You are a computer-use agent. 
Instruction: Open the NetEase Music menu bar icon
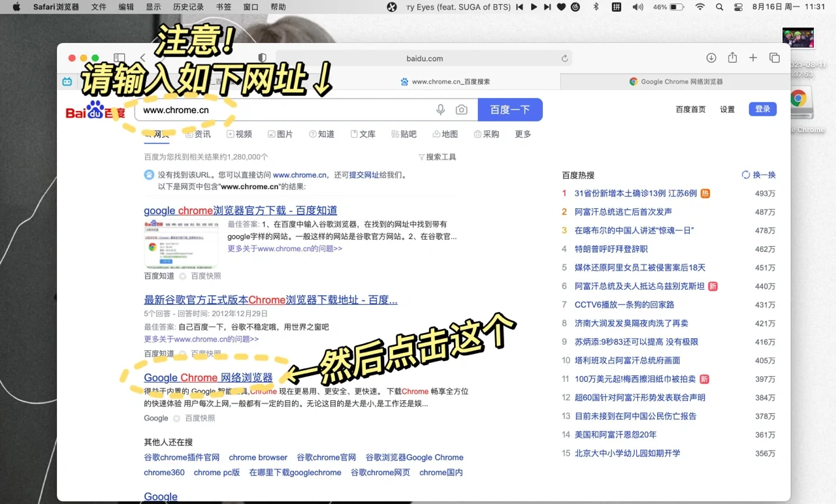[575, 7]
